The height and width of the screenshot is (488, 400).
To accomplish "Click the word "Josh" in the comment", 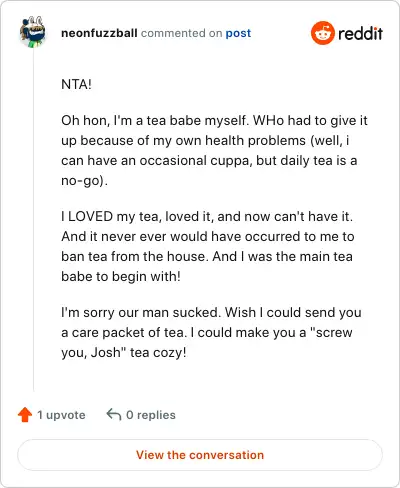I will [105, 352].
